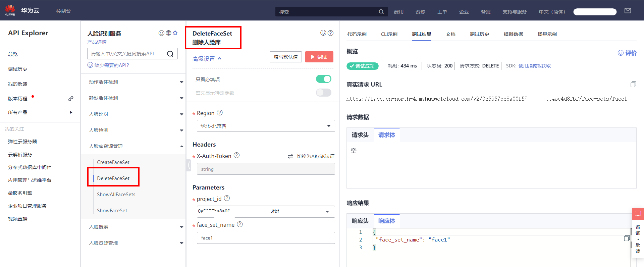Open 工单 in top menu
Image resolution: width=644 pixels, height=267 pixels.
(x=442, y=12)
